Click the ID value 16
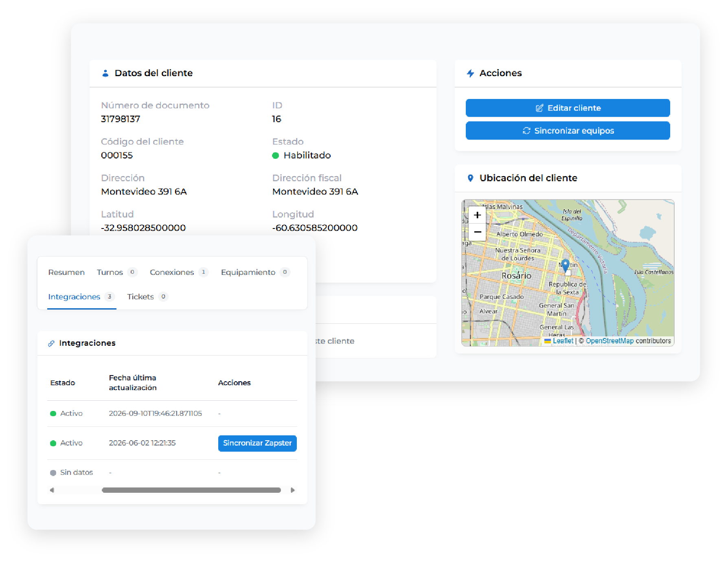 (276, 119)
